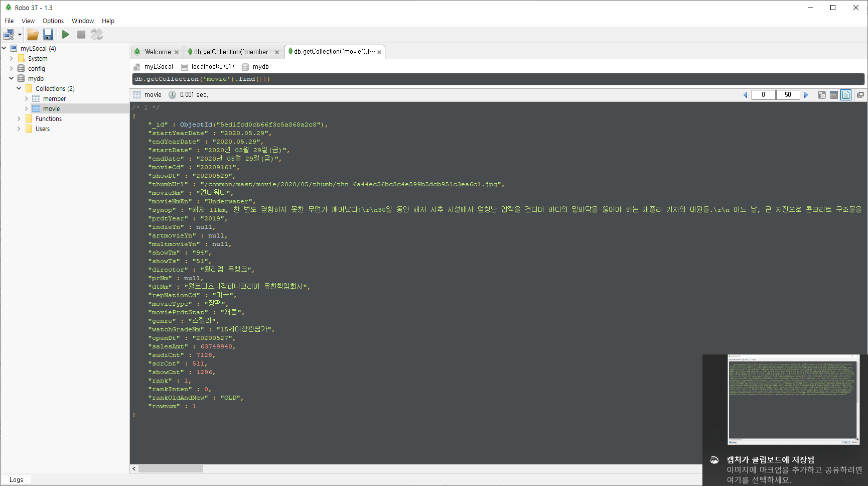Collapse the Collections (2) folder
868x486 pixels.
tap(19, 89)
